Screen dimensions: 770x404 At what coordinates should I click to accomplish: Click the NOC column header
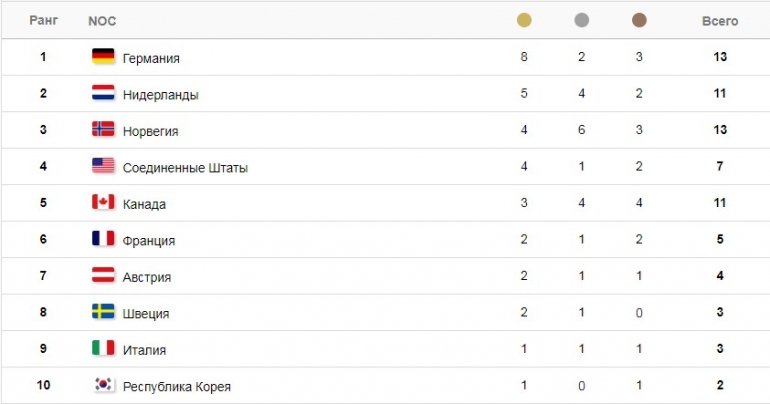pos(102,21)
